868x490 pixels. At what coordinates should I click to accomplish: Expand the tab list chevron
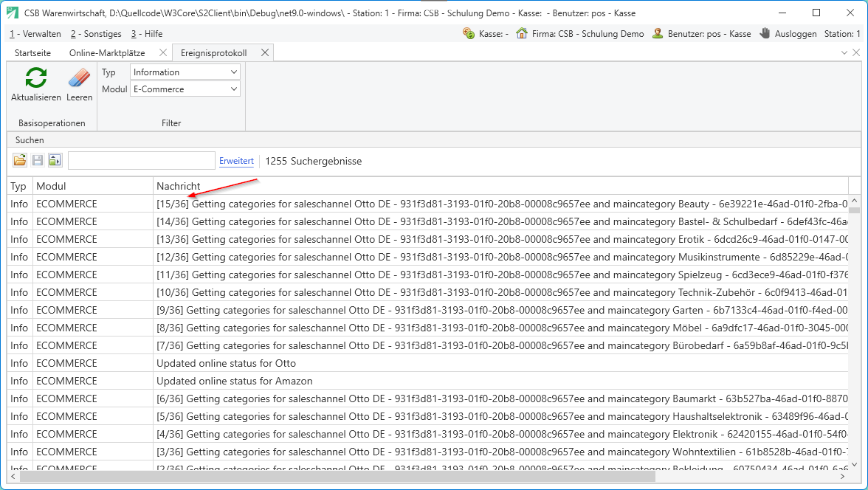tap(844, 52)
